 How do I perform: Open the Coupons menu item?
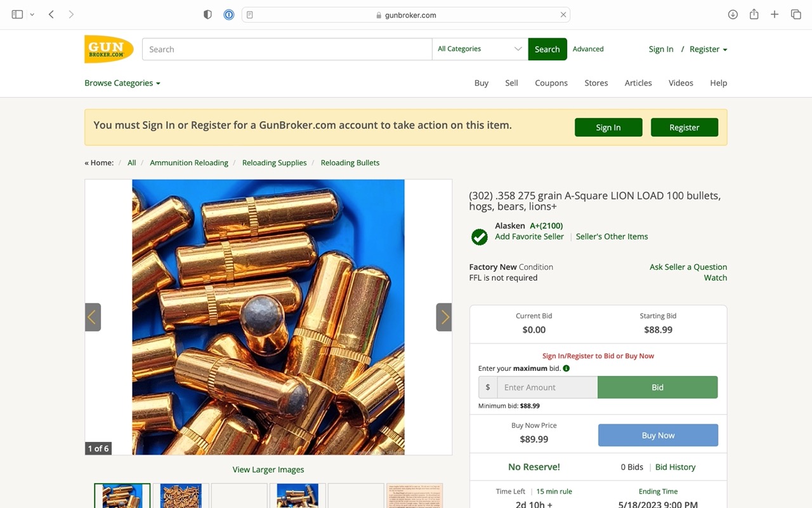point(551,83)
